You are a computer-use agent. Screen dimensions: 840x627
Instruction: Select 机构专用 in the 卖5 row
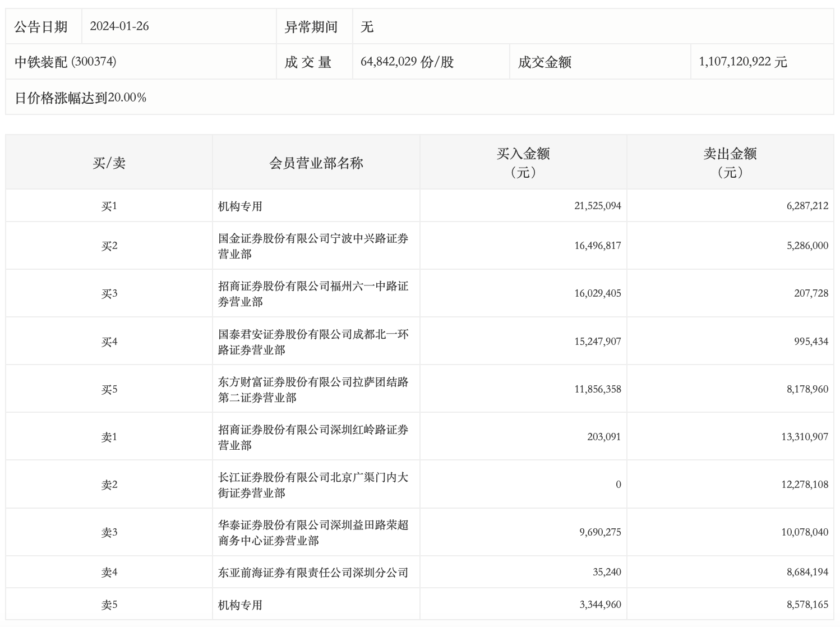pos(241,605)
